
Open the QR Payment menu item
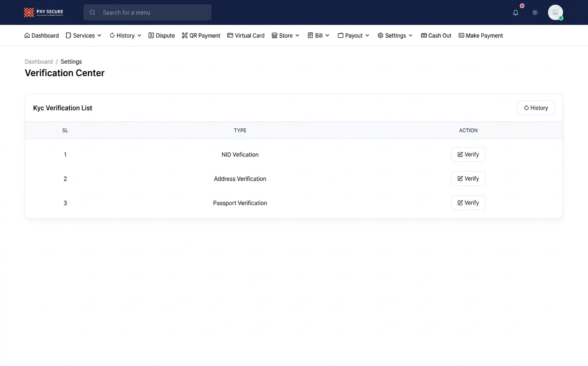coord(201,35)
